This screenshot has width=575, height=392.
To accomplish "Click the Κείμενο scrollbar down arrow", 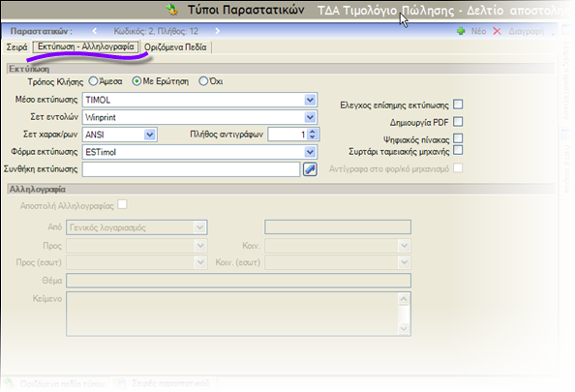I will [x=404, y=328].
